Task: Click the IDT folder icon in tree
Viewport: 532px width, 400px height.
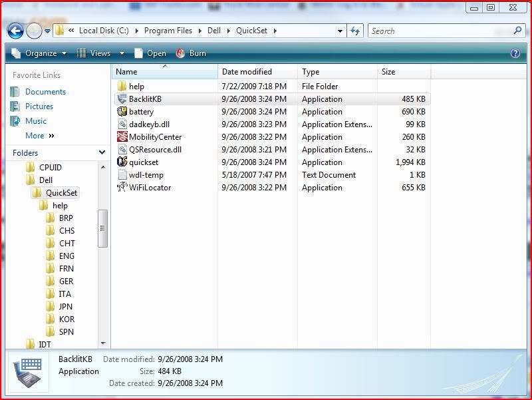Action: coord(31,344)
